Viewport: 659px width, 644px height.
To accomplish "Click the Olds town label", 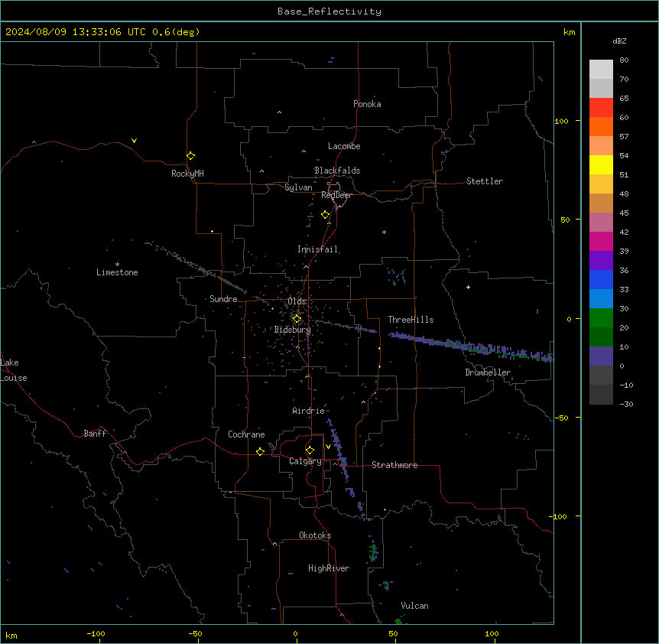I will click(x=297, y=301).
